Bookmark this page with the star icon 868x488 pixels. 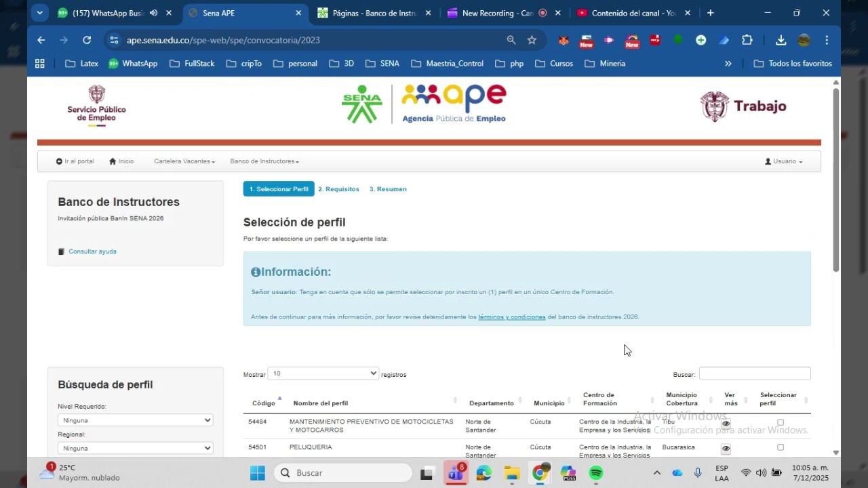pos(532,40)
